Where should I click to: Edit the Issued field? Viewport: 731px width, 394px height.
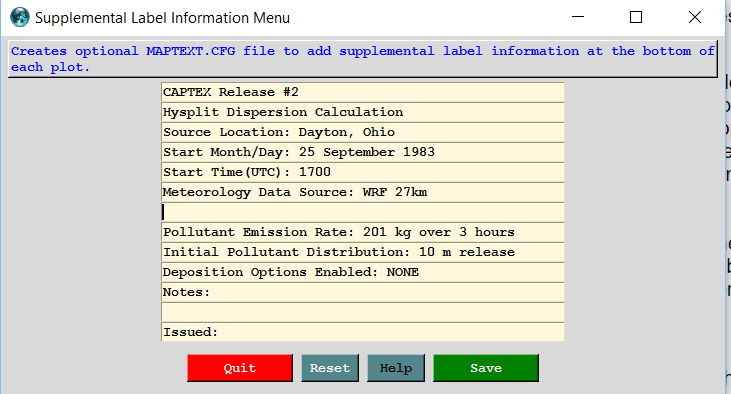pos(363,332)
